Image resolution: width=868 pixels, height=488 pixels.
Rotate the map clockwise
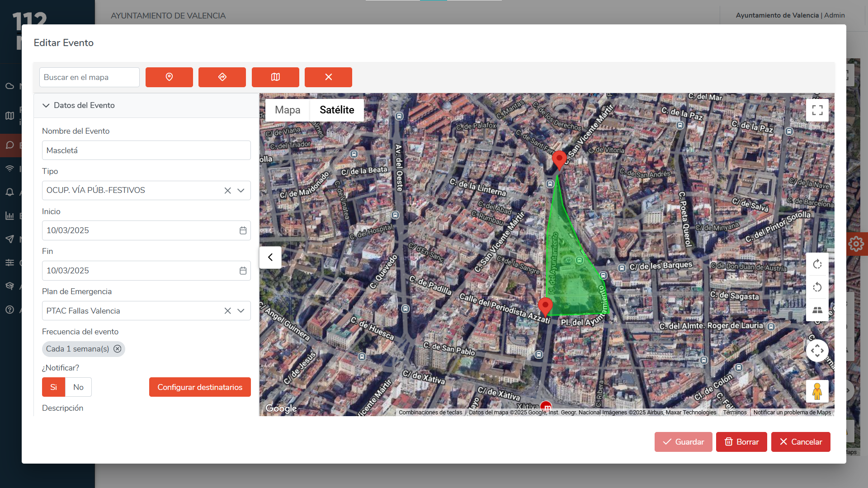coord(817,264)
